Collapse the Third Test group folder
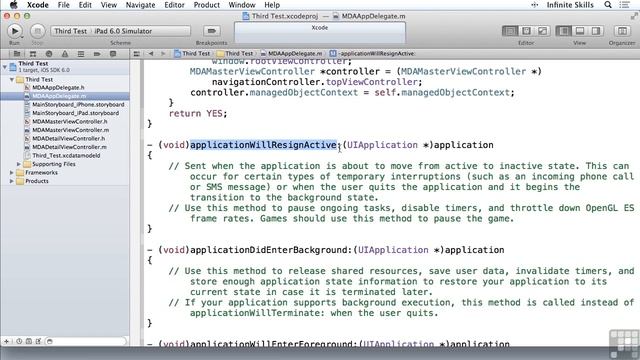This screenshot has width=640, height=360. (12, 80)
